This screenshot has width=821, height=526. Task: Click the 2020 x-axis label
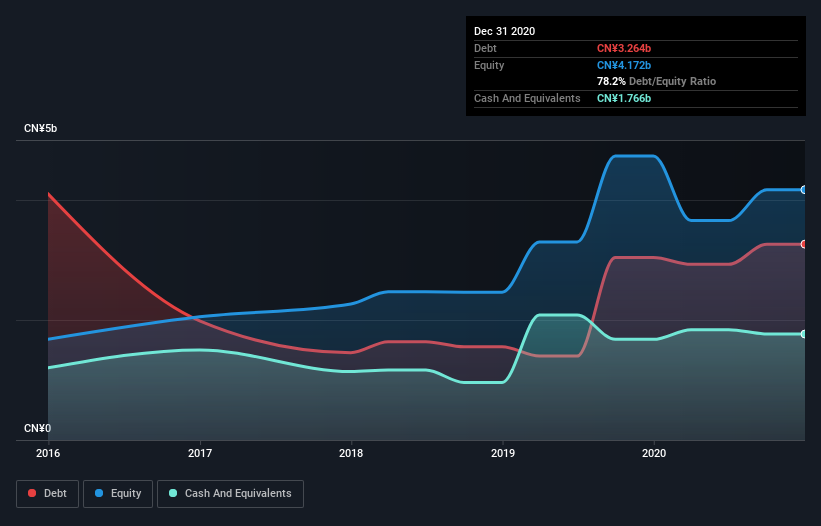point(654,453)
